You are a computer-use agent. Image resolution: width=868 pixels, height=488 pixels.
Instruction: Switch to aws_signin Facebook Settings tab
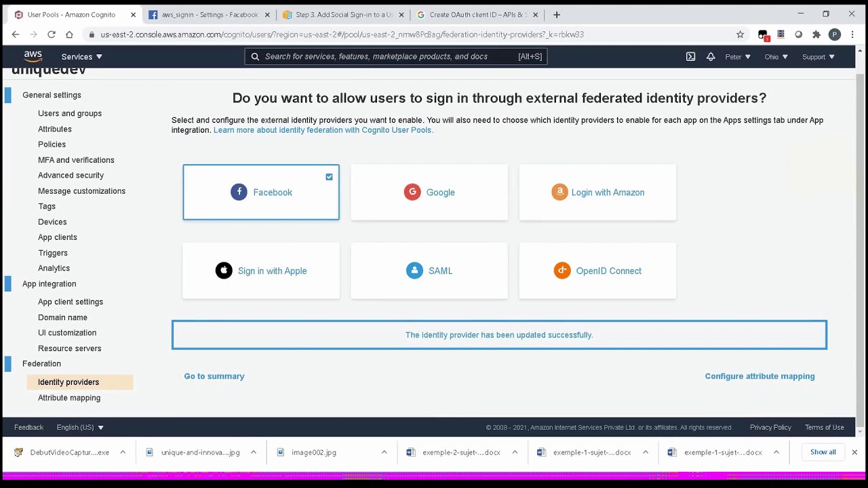[210, 14]
